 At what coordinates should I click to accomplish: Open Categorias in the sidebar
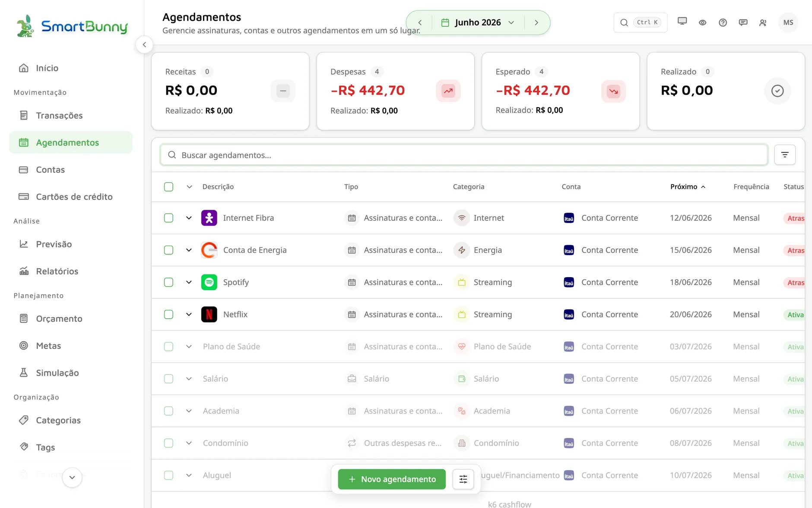71,420
